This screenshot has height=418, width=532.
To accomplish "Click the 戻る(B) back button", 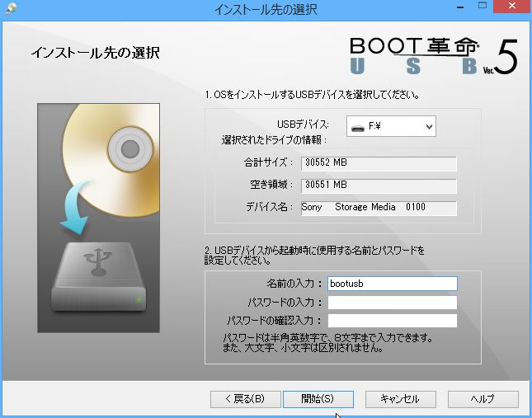I will [x=245, y=399].
